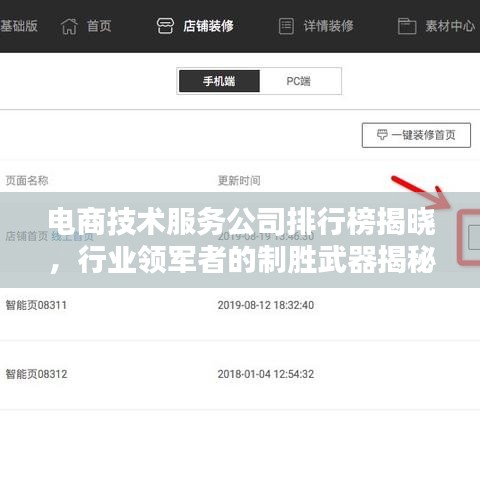This screenshot has width=480, height=480.
Task: Select the 智能页08311 page row
Action: (x=240, y=305)
